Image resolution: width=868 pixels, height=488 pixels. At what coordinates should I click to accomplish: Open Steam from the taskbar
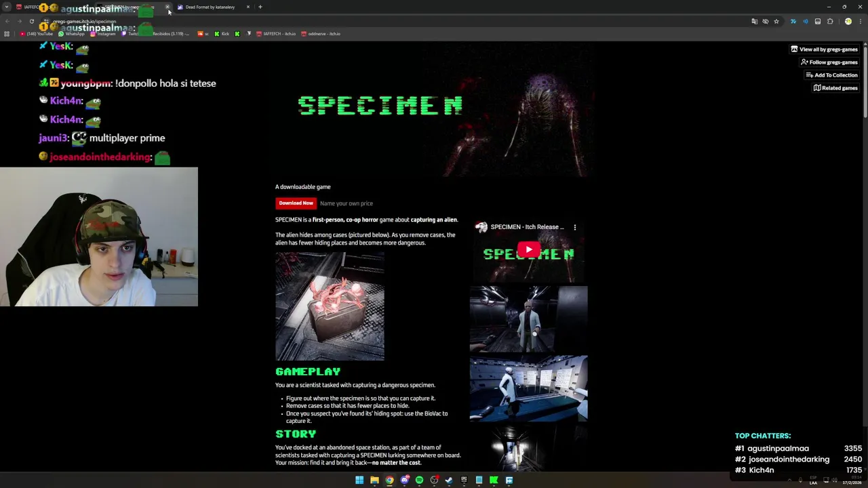(449, 480)
